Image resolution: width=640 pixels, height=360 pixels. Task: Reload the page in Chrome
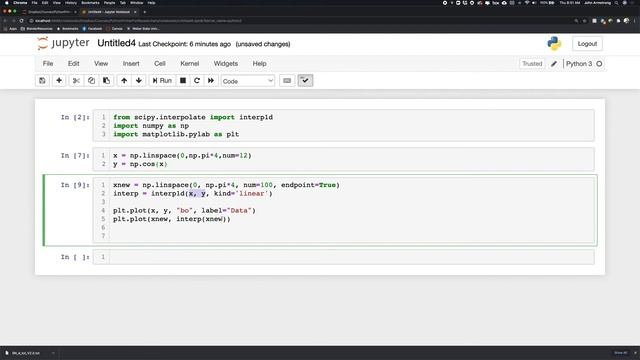[22, 20]
